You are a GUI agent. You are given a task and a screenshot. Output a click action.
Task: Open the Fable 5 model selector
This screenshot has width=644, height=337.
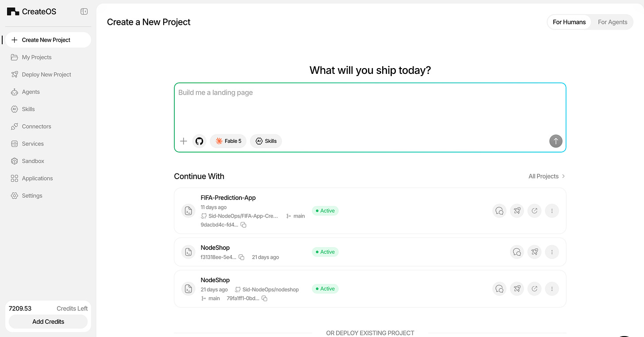228,141
